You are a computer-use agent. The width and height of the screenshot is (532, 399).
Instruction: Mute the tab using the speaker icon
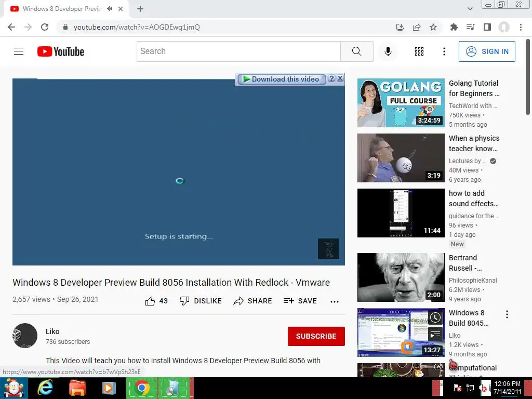coord(109,9)
